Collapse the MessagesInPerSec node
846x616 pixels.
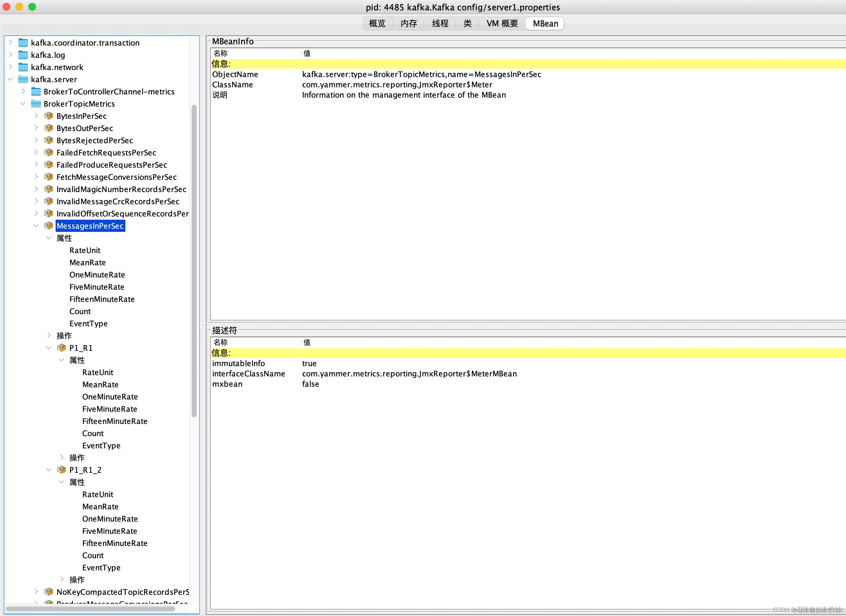36,226
